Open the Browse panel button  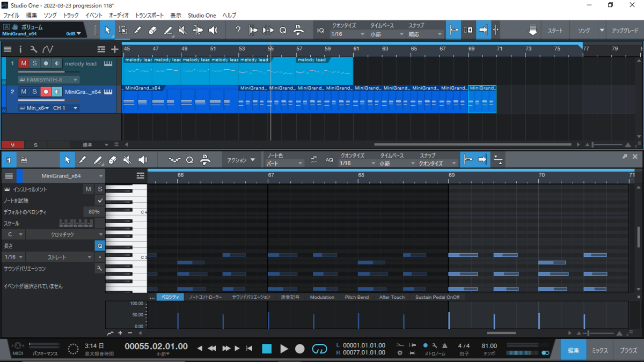[628, 350]
